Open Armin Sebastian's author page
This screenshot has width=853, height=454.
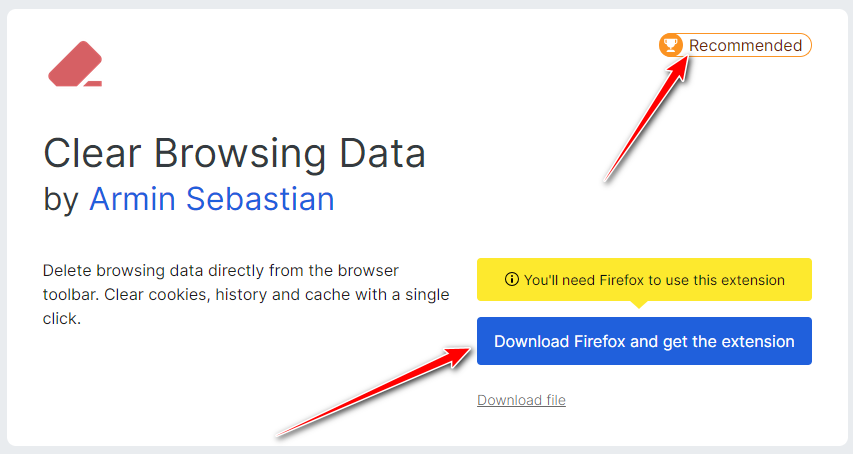pyautogui.click(x=211, y=199)
